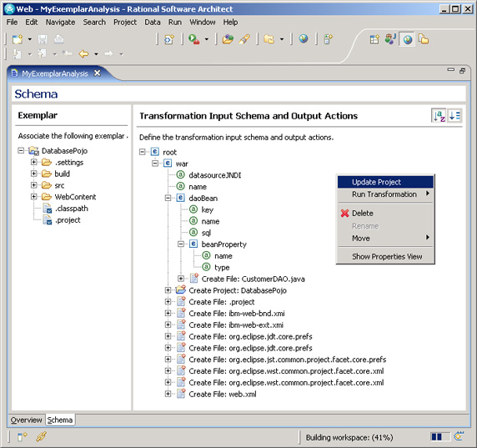Image resolution: width=477 pixels, height=448 pixels.
Task: Click the Save toolbar icon
Action: [43, 39]
